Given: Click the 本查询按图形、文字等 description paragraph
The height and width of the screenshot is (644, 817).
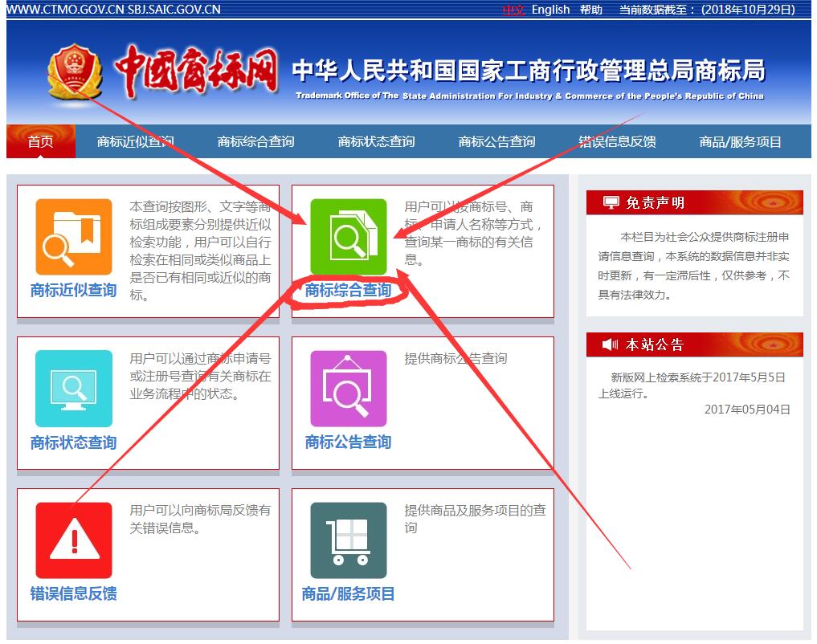Looking at the screenshot, I should pos(201,251).
